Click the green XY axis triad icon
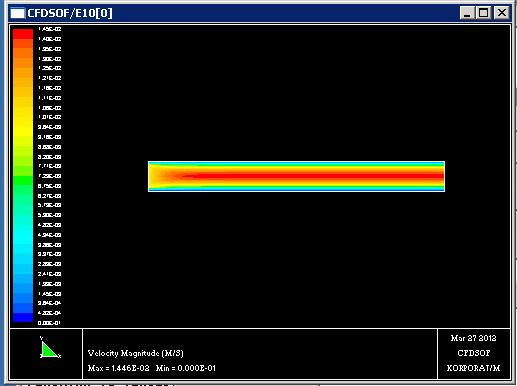The width and height of the screenshot is (517, 386). (x=50, y=348)
